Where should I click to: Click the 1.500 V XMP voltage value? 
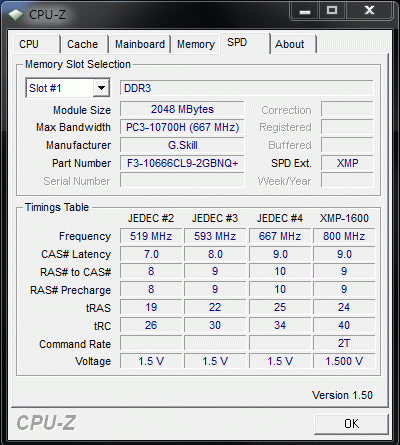click(344, 361)
